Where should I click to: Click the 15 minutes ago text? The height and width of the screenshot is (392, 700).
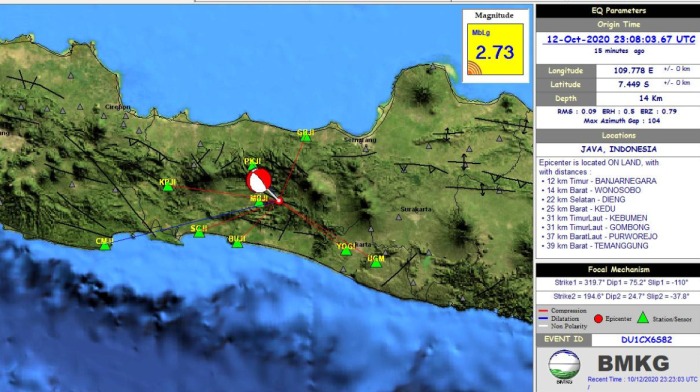619,51
